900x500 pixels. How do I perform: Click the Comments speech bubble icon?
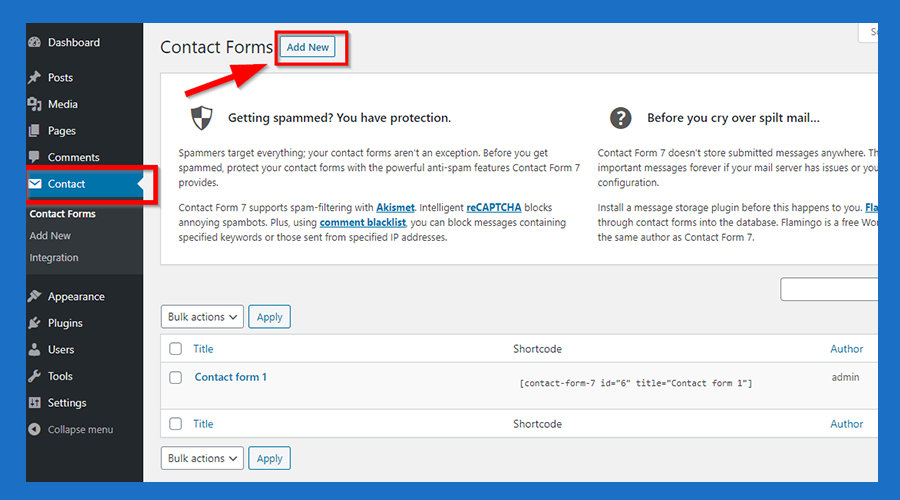(35, 157)
